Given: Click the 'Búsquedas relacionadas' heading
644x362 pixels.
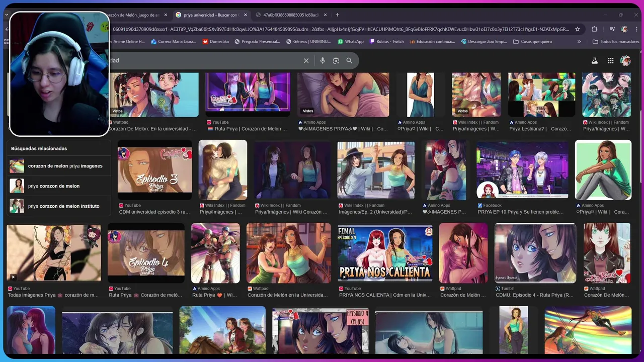Looking at the screenshot, I should pos(39,148).
